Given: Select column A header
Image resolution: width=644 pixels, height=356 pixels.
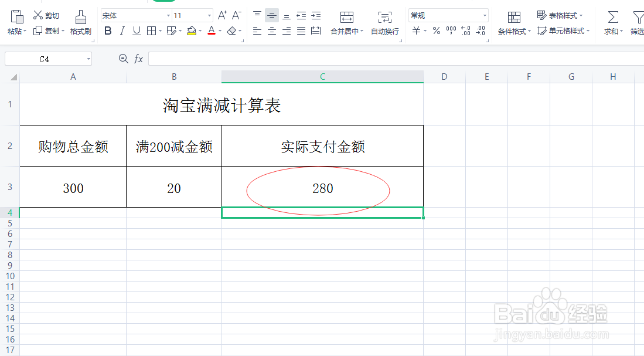Looking at the screenshot, I should coord(73,76).
